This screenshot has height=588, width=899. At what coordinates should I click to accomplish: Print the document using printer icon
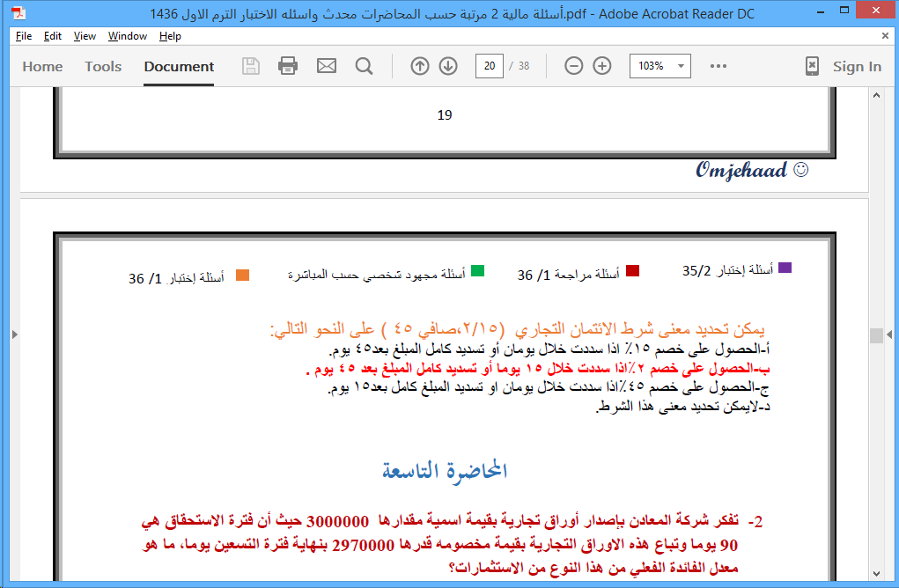[288, 66]
